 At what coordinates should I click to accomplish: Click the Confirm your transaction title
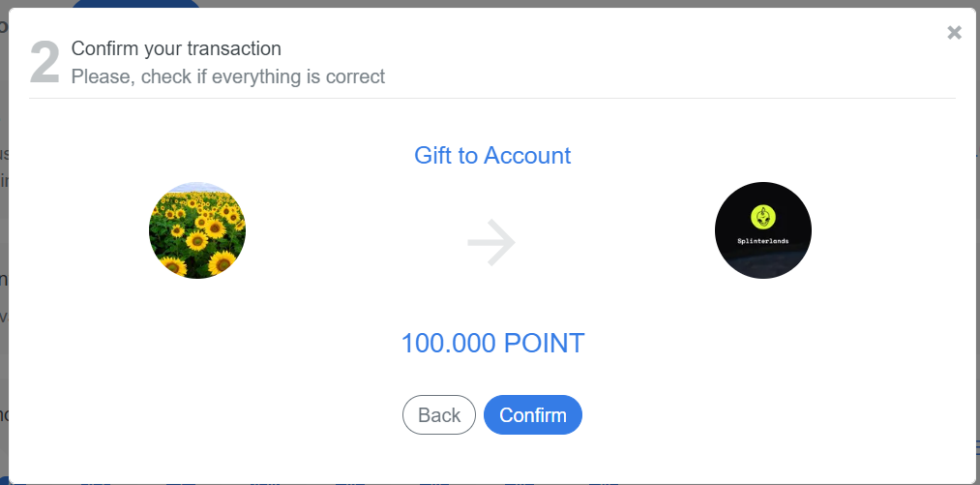(176, 48)
